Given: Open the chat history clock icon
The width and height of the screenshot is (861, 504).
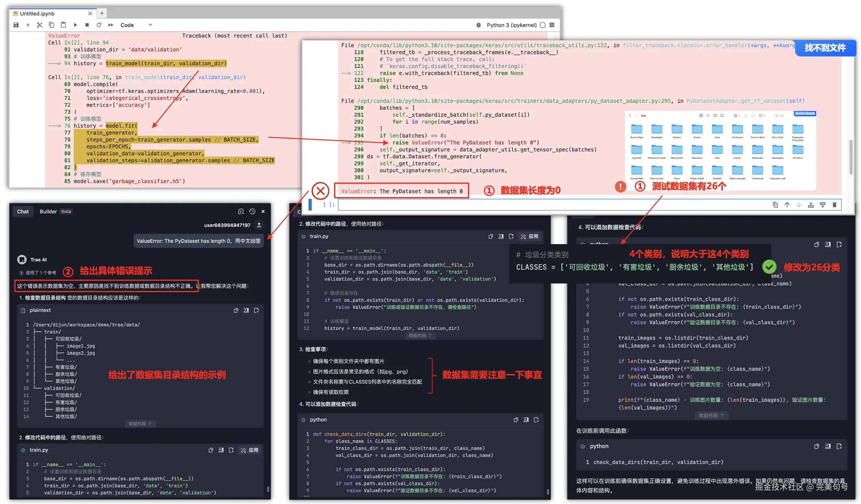Looking at the screenshot, I should point(252,211).
